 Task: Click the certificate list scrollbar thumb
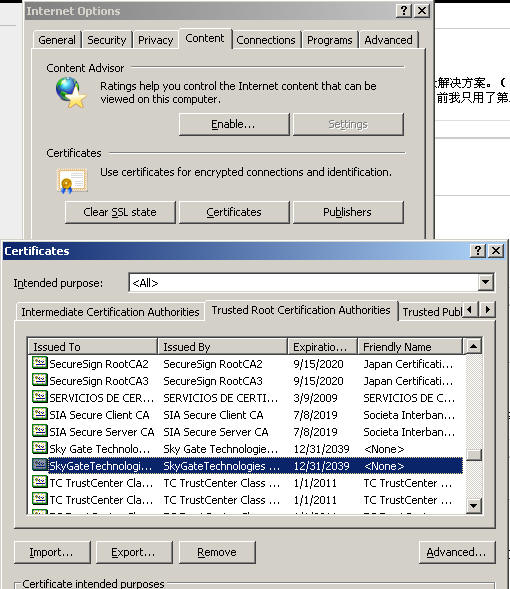[x=474, y=455]
